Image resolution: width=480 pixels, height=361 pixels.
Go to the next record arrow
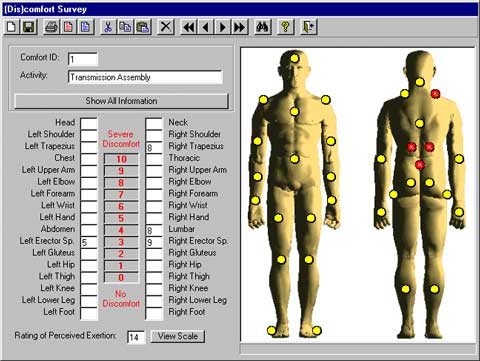223,27
